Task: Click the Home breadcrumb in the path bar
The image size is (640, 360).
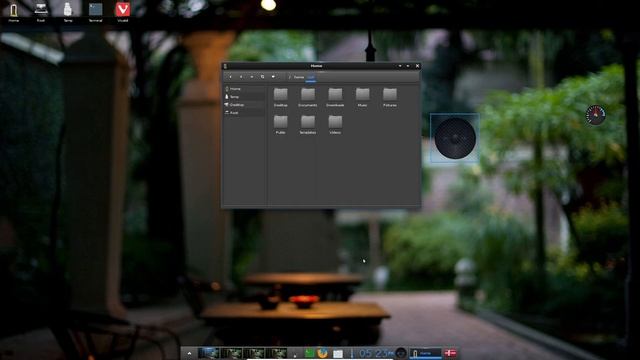Action: pos(299,77)
